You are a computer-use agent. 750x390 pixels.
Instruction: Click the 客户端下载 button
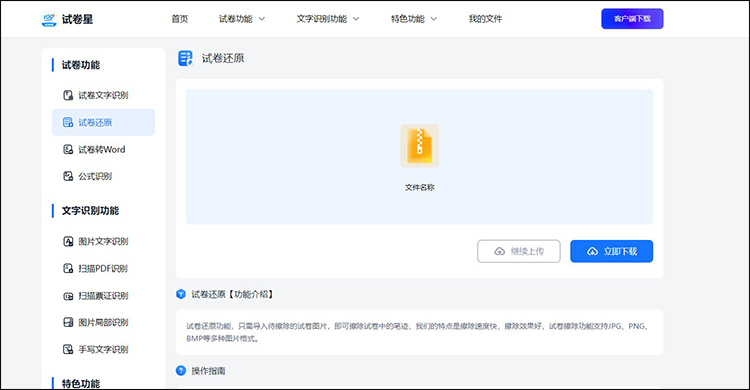tap(632, 19)
